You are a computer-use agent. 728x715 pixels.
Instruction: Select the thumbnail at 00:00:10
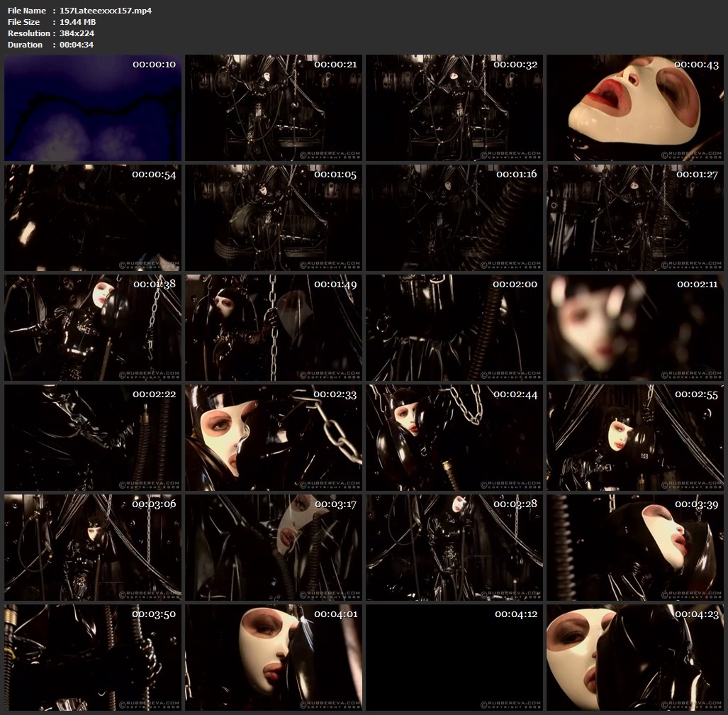(93, 108)
